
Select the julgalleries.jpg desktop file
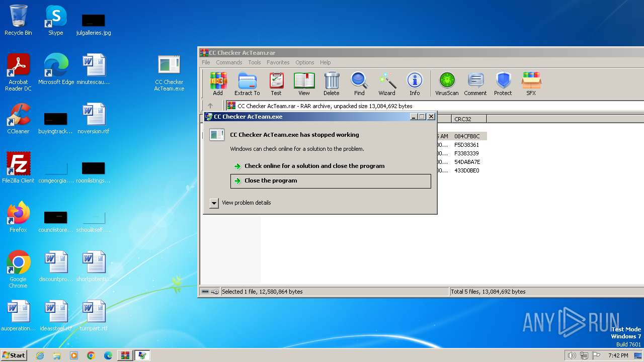[94, 24]
